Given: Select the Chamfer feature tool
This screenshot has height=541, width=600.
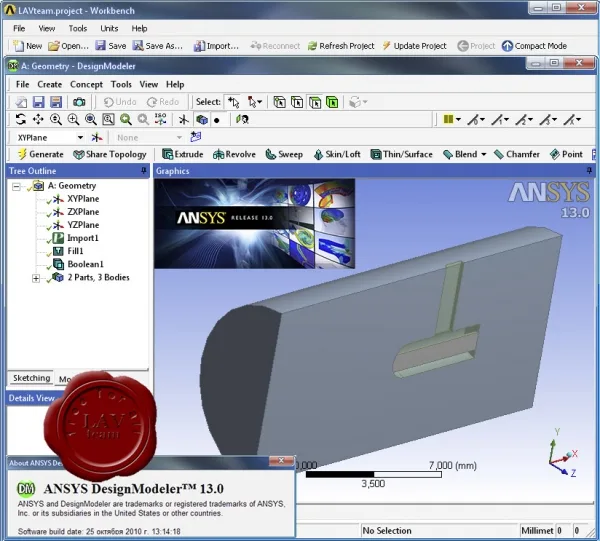Looking at the screenshot, I should coord(517,154).
